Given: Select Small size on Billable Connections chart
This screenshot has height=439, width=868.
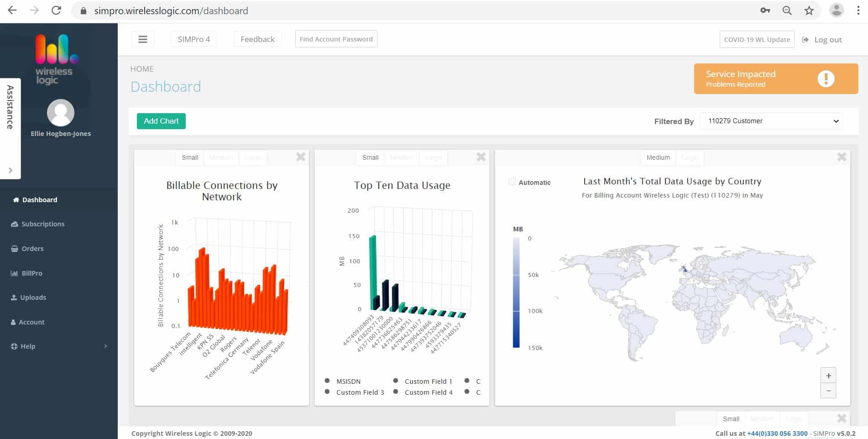Looking at the screenshot, I should pyautogui.click(x=190, y=157).
